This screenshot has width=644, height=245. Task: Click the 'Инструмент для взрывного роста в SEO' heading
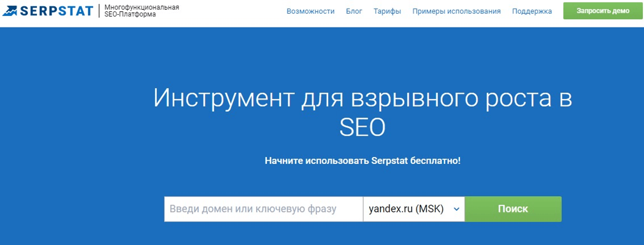362,112
